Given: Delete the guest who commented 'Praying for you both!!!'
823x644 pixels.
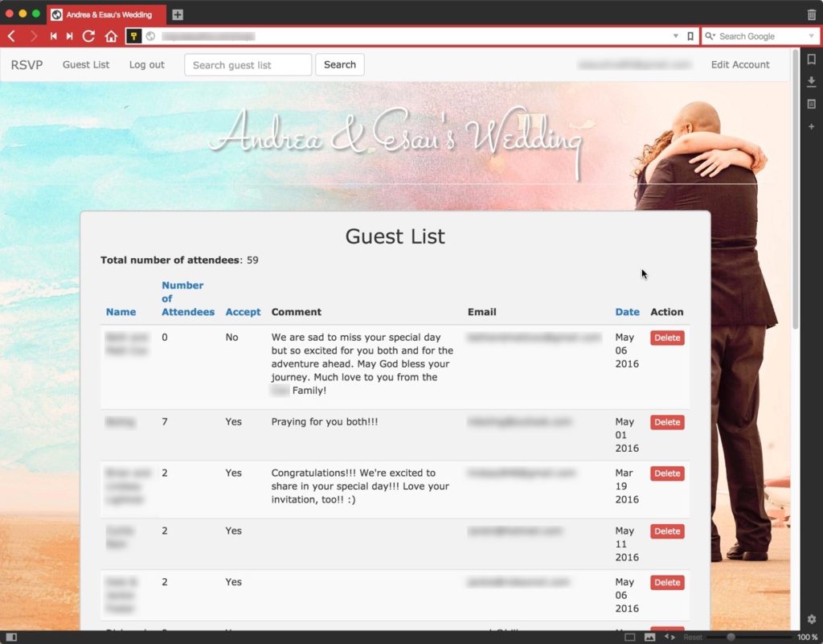Looking at the screenshot, I should tap(667, 422).
